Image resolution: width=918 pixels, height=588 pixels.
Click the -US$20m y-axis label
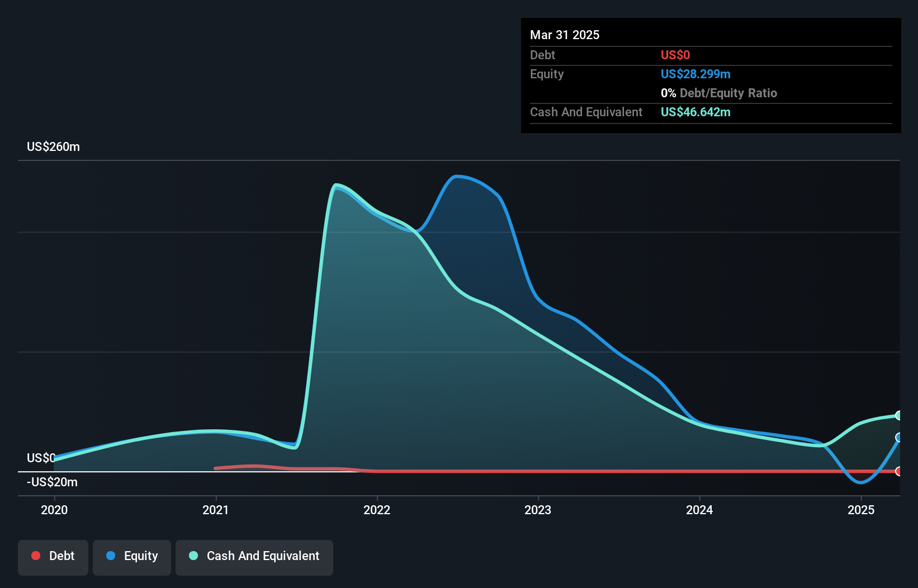tap(53, 482)
